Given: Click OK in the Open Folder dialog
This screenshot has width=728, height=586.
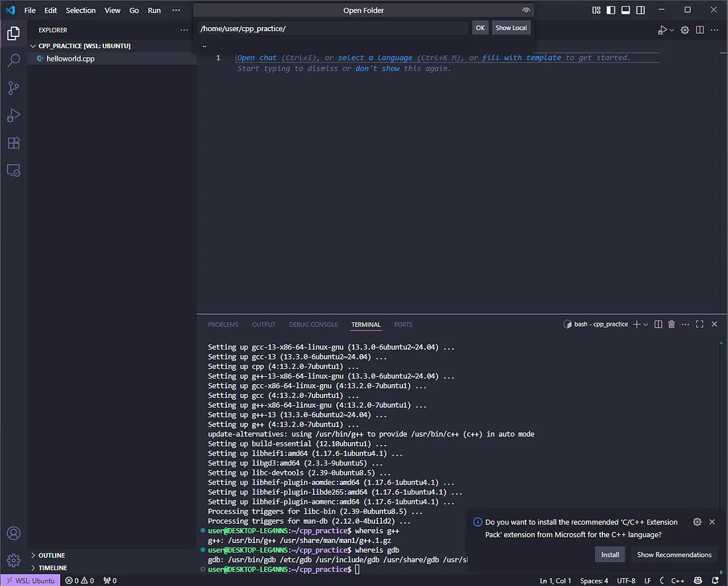Looking at the screenshot, I should click(x=480, y=28).
